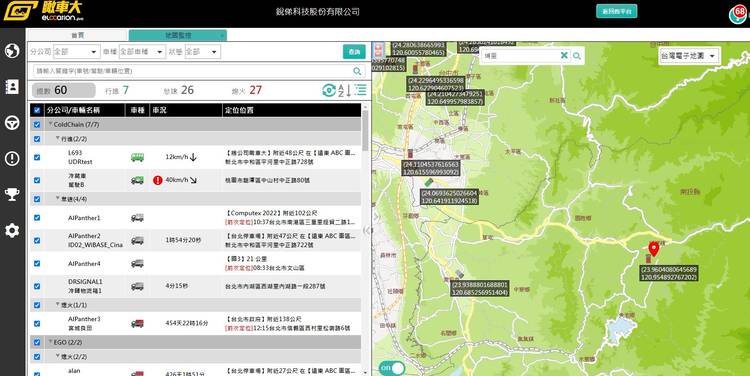Click red warning icon beside 40km/h
Screen dimensions: 750x376
158,180
